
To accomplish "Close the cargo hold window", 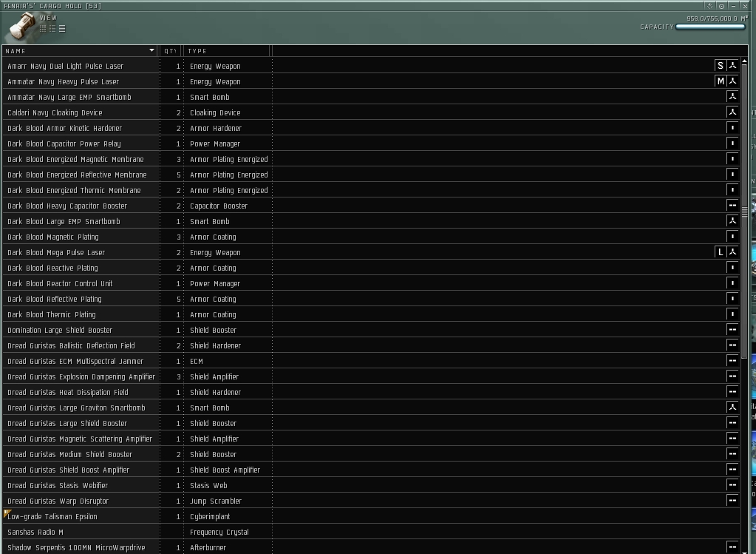I will click(x=745, y=6).
